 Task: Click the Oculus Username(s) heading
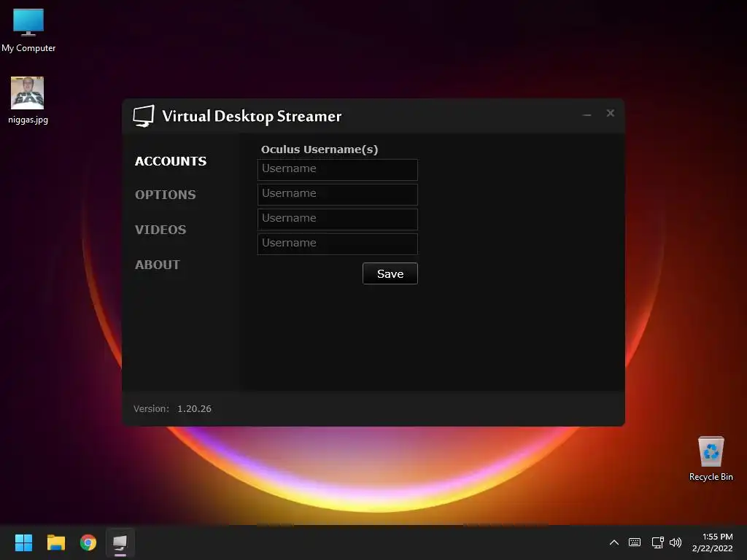pos(320,149)
